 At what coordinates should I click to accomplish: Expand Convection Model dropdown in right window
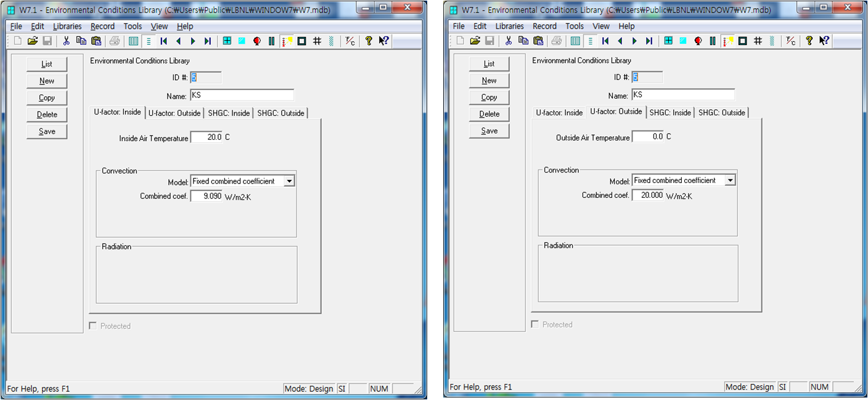coord(730,181)
